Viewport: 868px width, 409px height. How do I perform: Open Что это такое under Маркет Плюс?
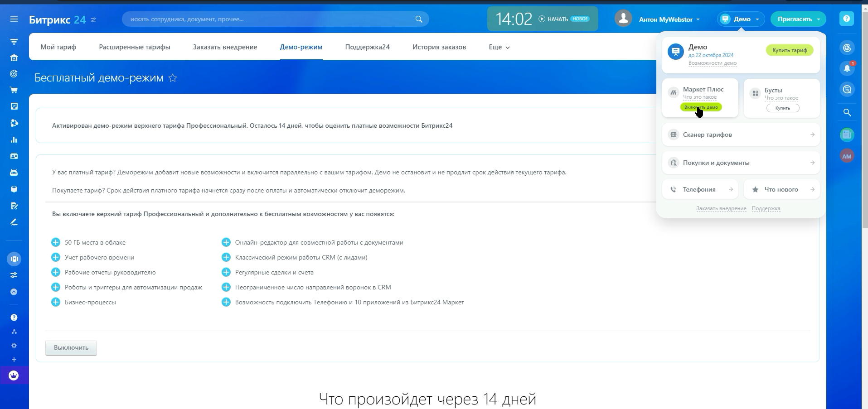699,97
